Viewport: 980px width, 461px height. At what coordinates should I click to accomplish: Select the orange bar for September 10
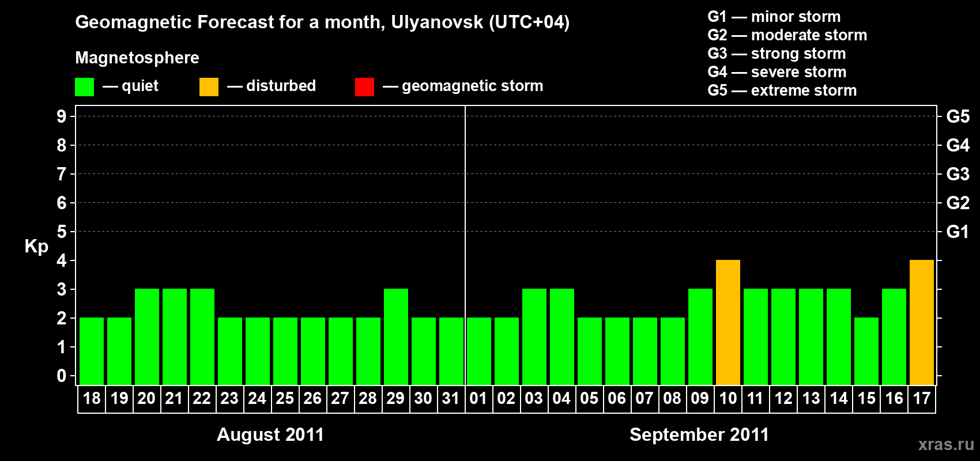pos(728,322)
